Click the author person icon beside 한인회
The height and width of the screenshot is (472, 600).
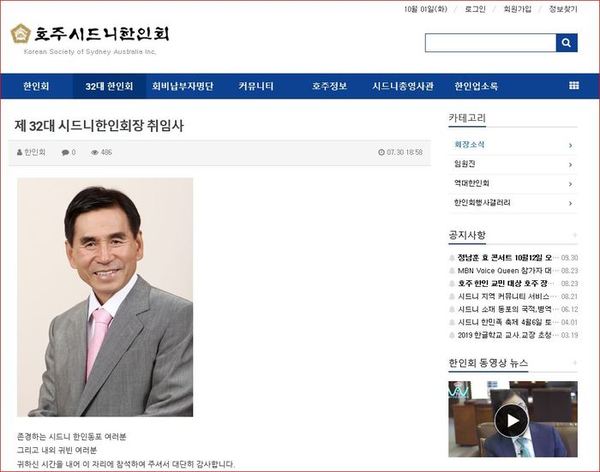[20, 152]
